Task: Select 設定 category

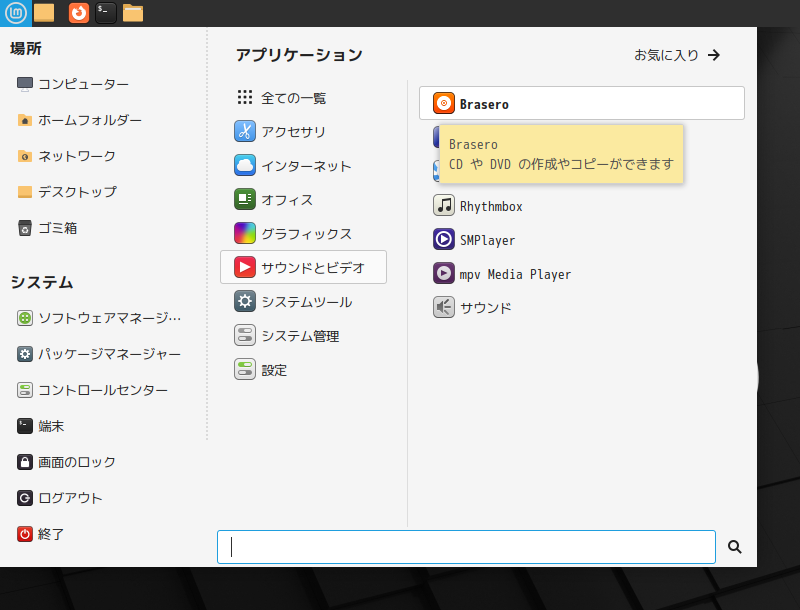Action: point(304,370)
